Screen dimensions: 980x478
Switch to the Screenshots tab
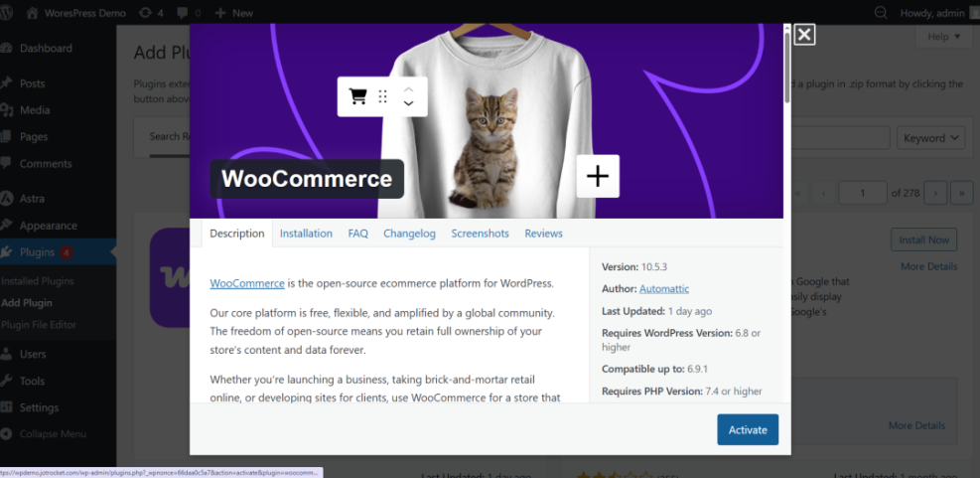480,234
